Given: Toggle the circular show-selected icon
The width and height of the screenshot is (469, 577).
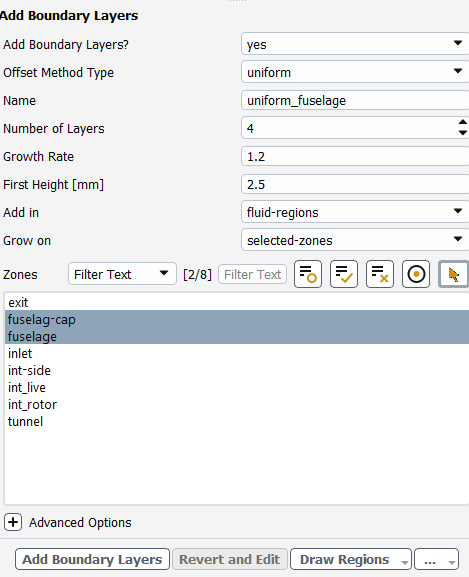Looking at the screenshot, I should 416,274.
